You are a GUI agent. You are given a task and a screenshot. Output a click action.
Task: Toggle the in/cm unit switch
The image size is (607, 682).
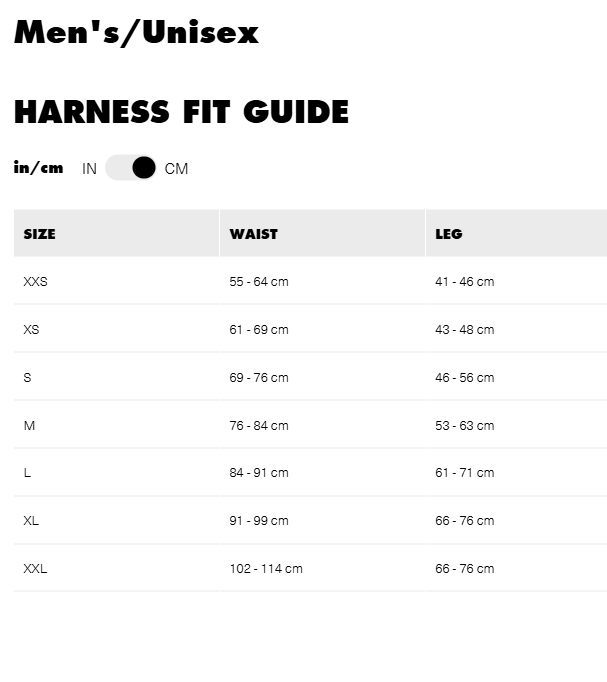131,168
